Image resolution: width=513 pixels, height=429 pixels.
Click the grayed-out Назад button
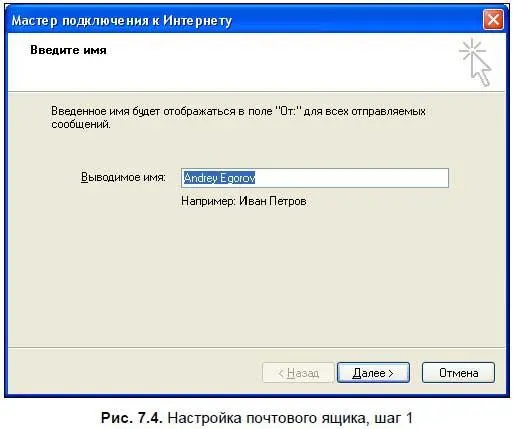tap(298, 373)
